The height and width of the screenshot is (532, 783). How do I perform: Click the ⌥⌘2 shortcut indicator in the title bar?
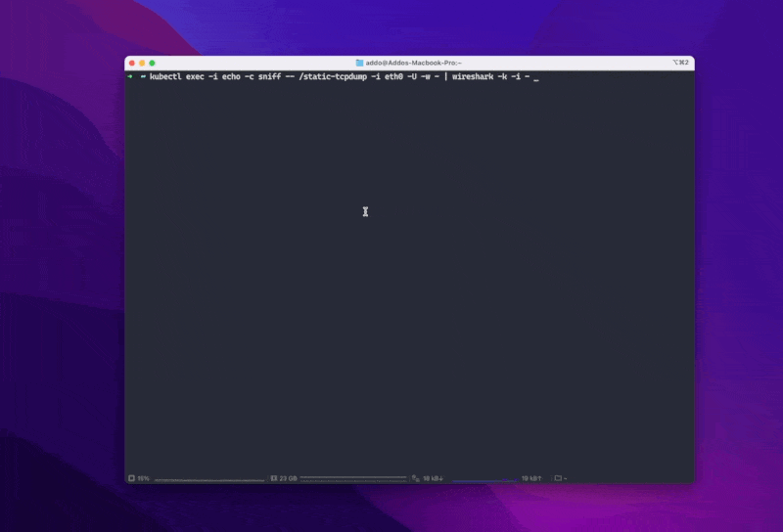tap(680, 63)
